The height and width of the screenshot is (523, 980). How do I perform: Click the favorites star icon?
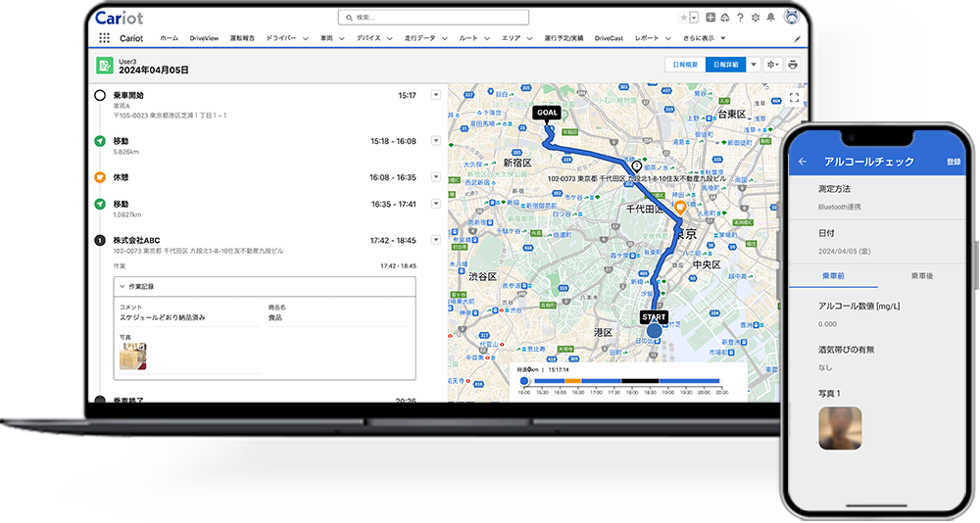coord(683,18)
